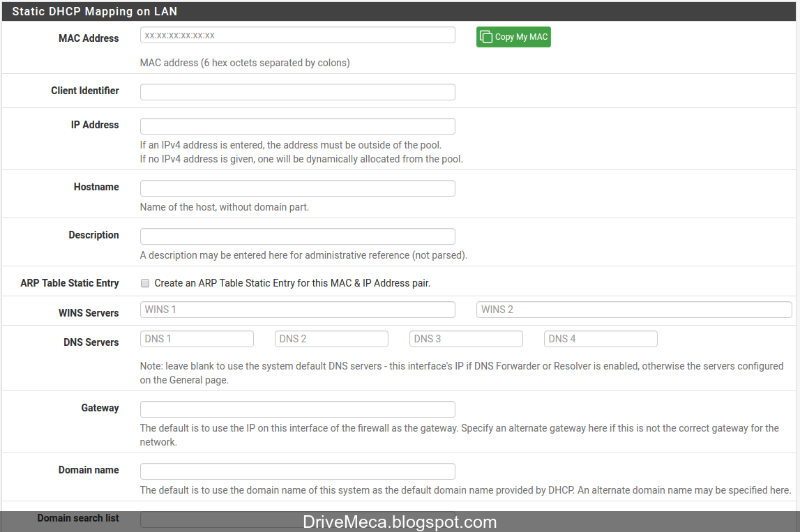Focus the DNS 3 server field

click(466, 339)
